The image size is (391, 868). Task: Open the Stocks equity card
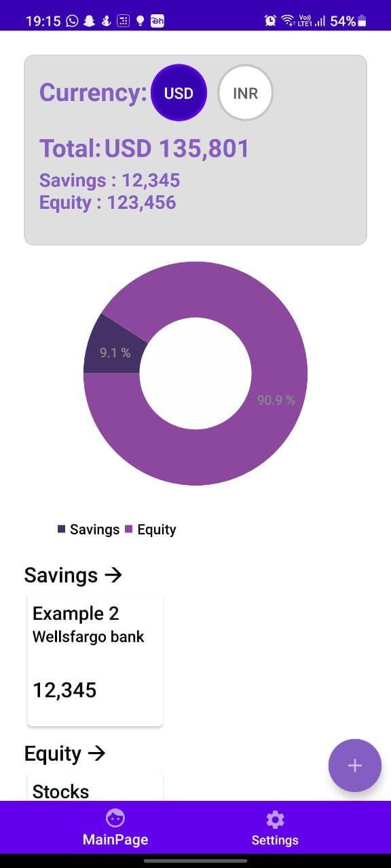coord(95,785)
